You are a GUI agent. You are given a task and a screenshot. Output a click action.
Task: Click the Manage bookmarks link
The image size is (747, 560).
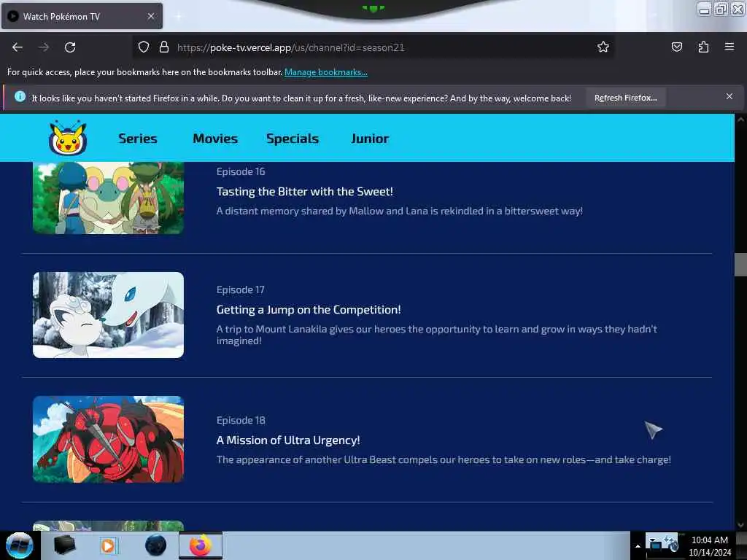(x=326, y=72)
